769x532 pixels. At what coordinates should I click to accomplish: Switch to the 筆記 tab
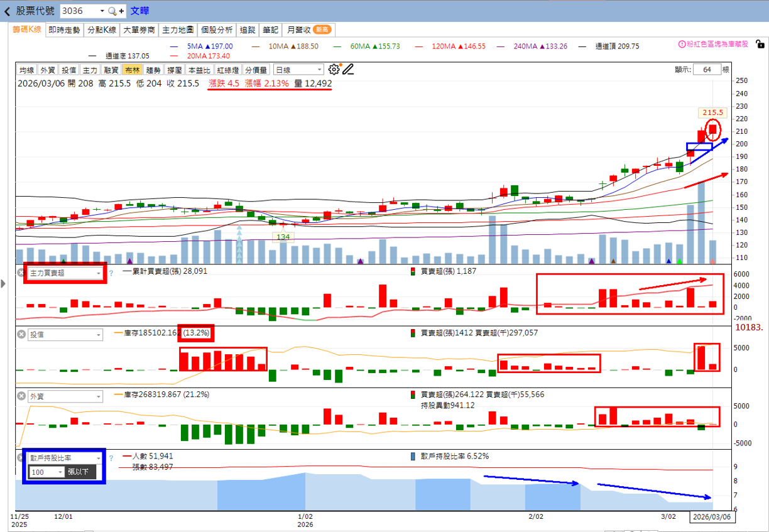270,30
